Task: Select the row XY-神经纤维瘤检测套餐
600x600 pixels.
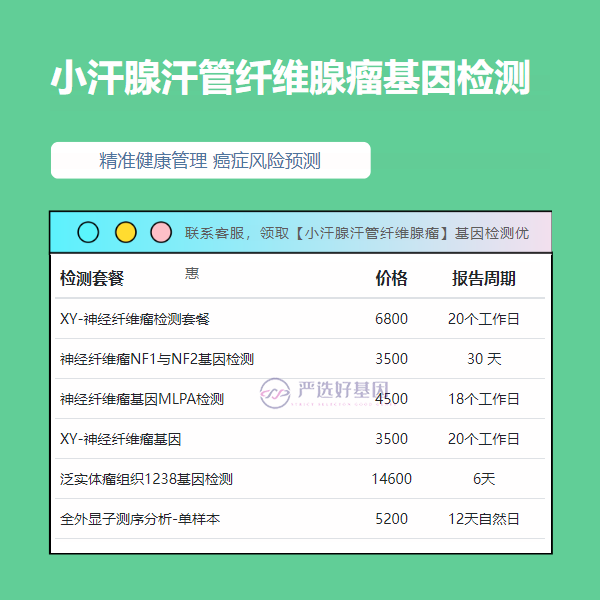Action: (300, 319)
